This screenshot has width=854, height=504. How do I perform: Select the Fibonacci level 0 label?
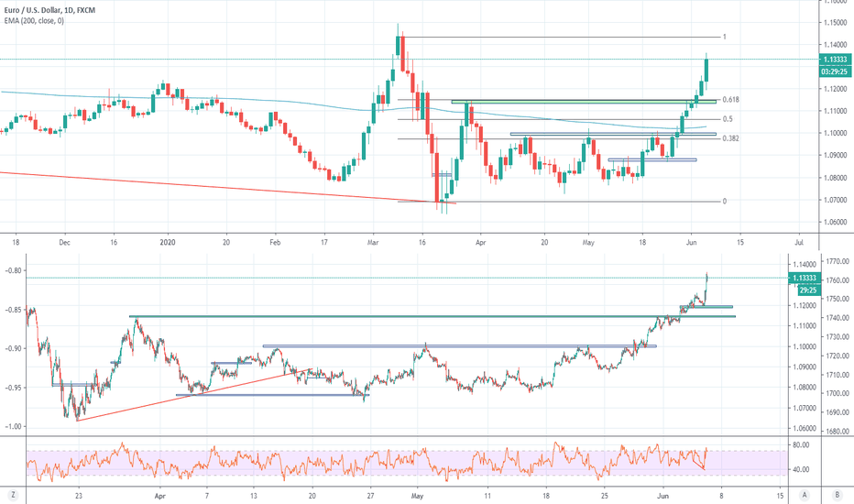pyautogui.click(x=725, y=201)
